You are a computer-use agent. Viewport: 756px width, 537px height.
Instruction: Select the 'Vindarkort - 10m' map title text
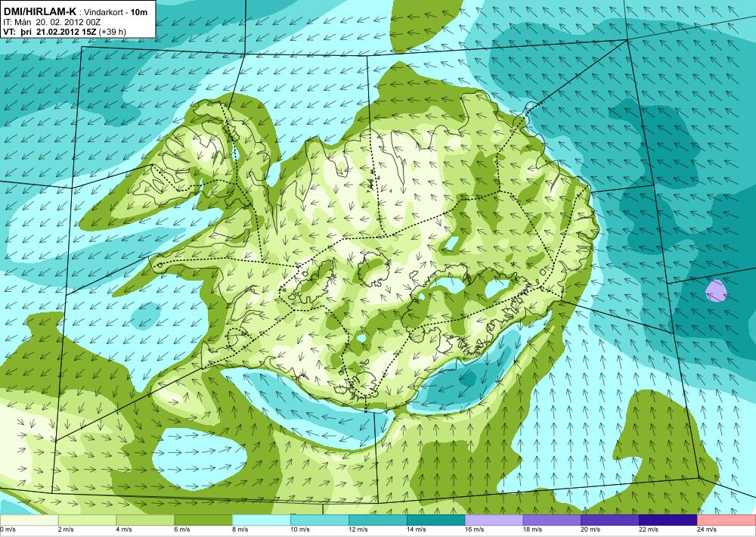(x=116, y=13)
